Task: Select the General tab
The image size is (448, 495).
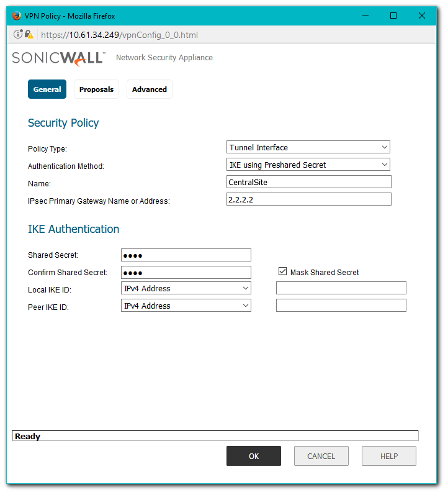Action: (47, 89)
